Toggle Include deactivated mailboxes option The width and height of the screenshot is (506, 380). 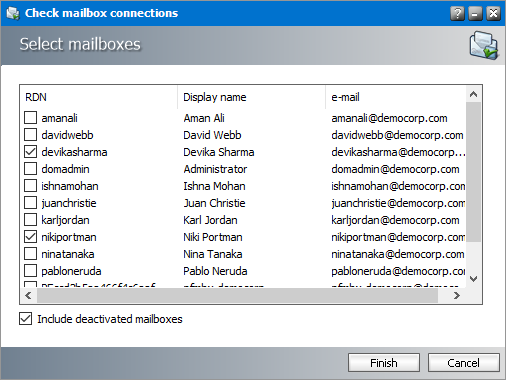click(25, 319)
